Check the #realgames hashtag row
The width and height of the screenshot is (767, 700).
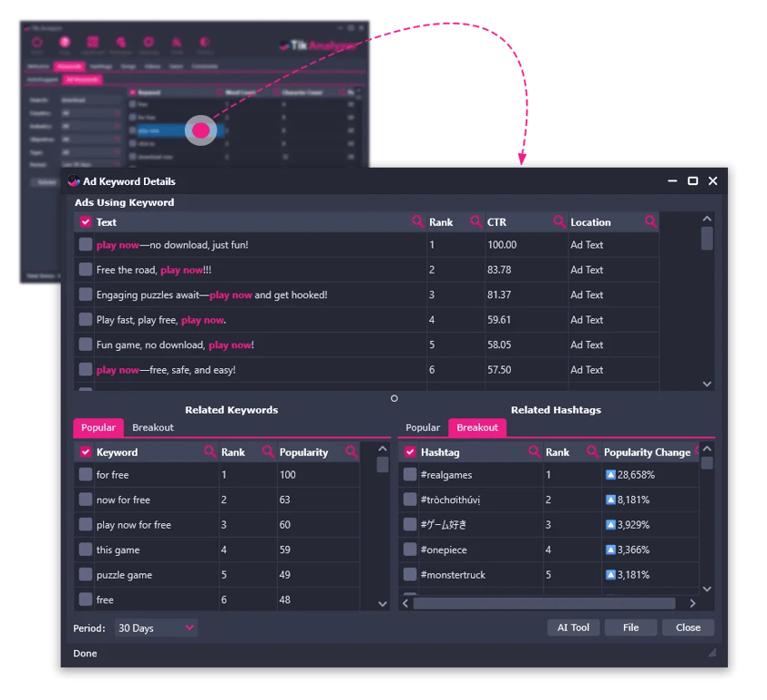pyautogui.click(x=410, y=474)
